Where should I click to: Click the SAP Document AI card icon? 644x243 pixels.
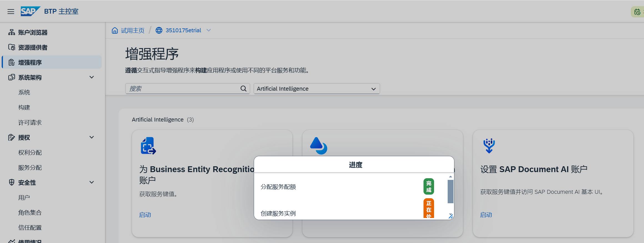pos(489,146)
